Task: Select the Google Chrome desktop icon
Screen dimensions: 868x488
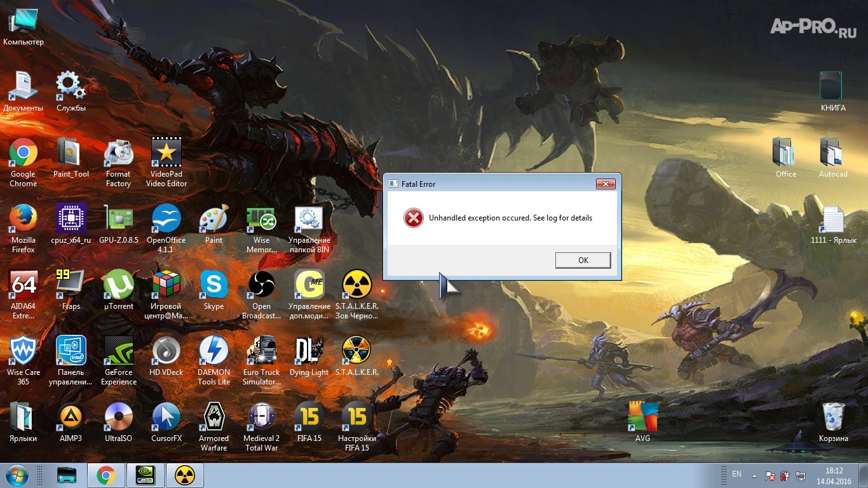Action: click(x=24, y=163)
